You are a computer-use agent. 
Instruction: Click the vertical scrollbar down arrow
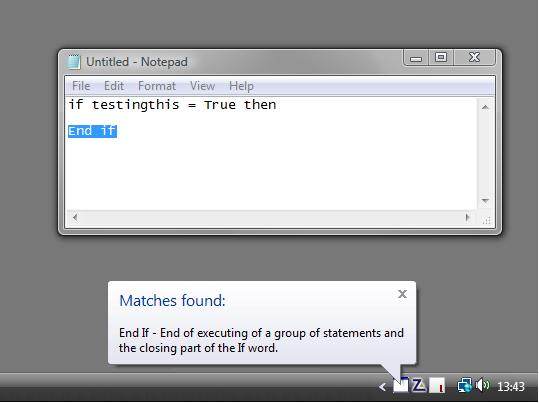point(485,200)
